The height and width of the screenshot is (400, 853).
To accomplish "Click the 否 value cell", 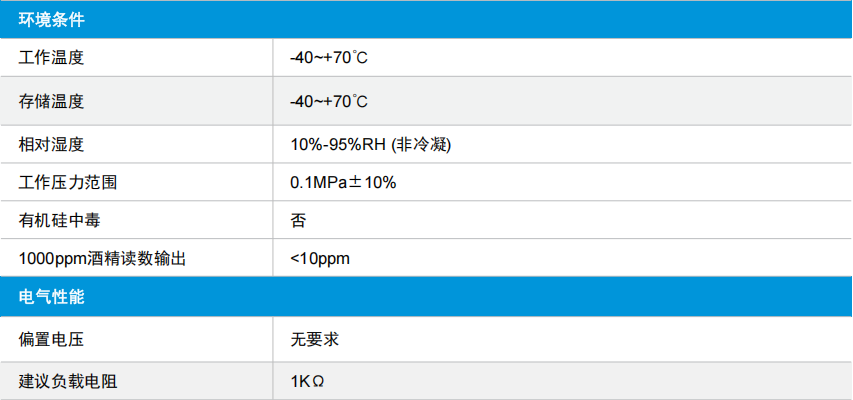I will tap(563, 220).
